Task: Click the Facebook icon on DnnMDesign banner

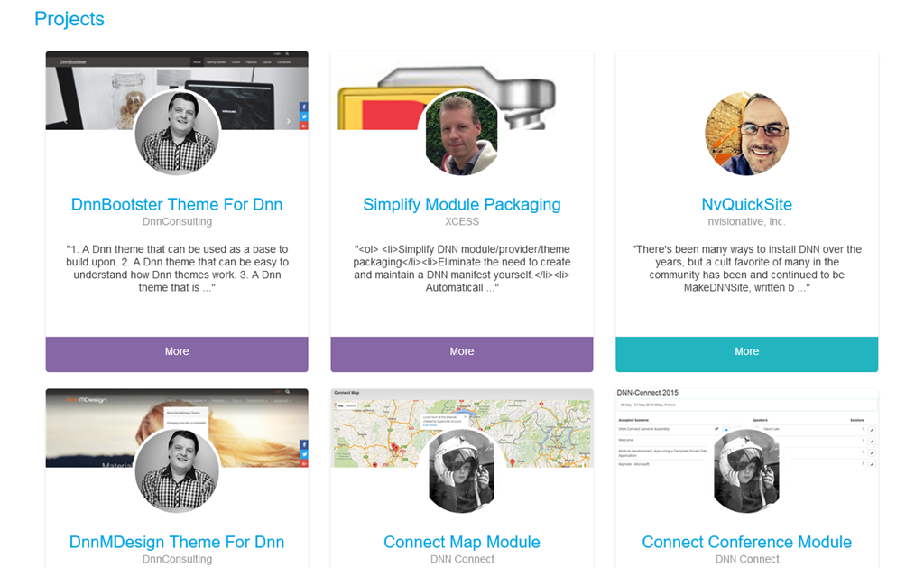Action: coord(303,444)
